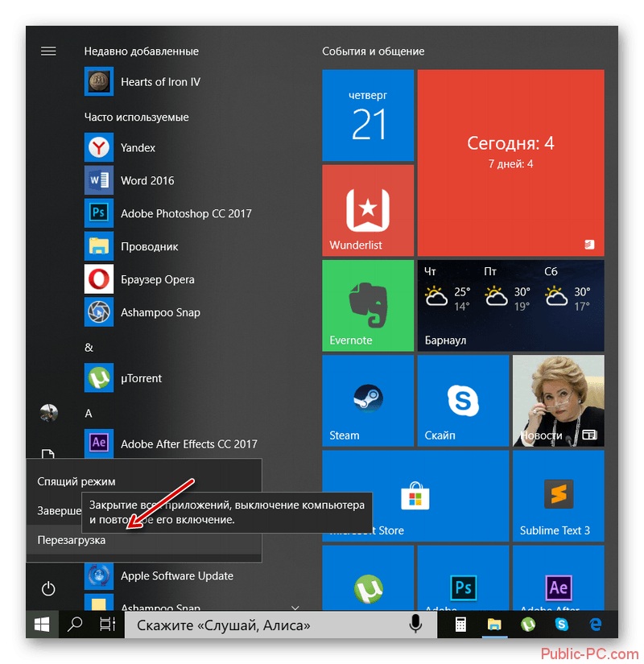Click the & alphabet group letter
The width and height of the screenshot is (644, 664).
coord(89,347)
